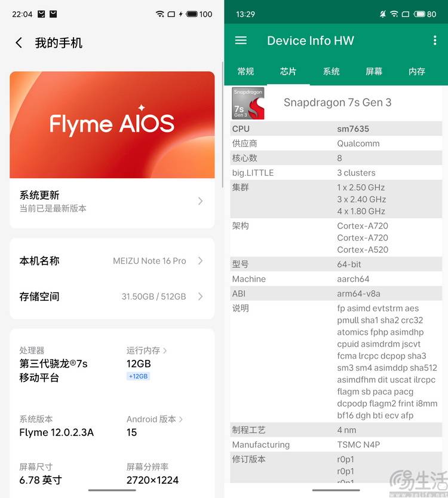Tap the Manufacturing value TSMC N4P
The height and width of the screenshot is (498, 448).
(358, 445)
